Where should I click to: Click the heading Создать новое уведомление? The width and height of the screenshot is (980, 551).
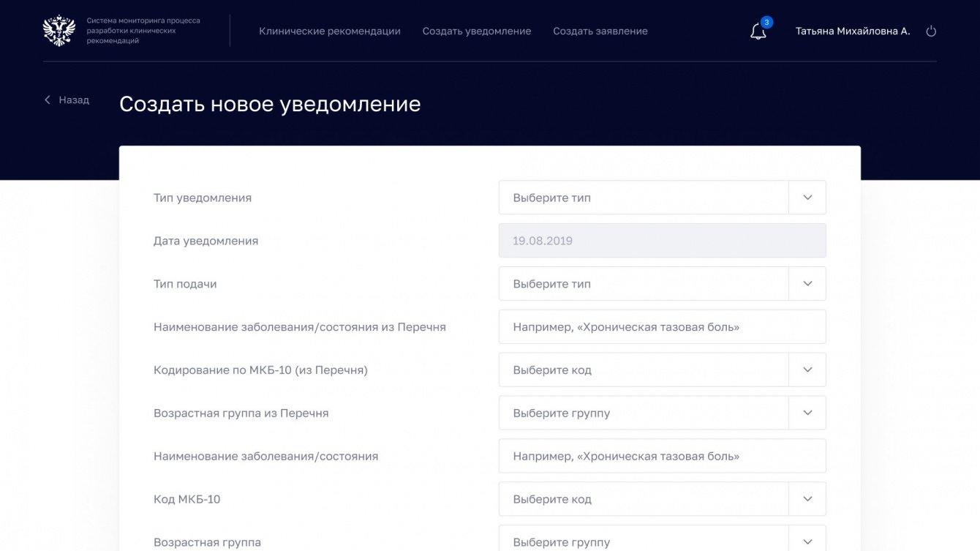tap(270, 104)
